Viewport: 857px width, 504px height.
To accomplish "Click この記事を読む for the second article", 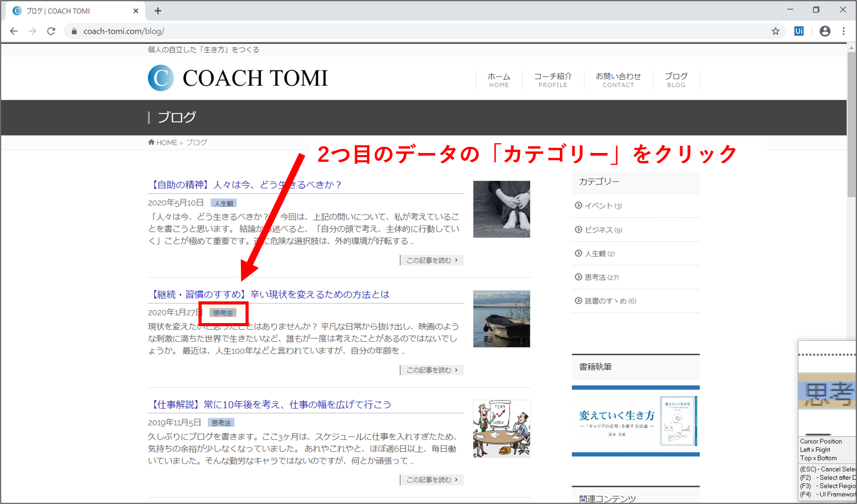I will (x=432, y=370).
